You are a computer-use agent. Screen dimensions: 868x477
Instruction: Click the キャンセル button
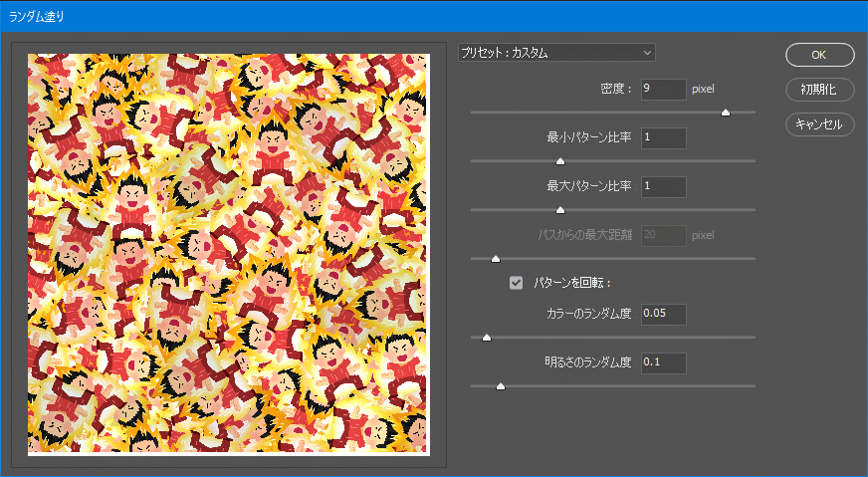point(820,124)
